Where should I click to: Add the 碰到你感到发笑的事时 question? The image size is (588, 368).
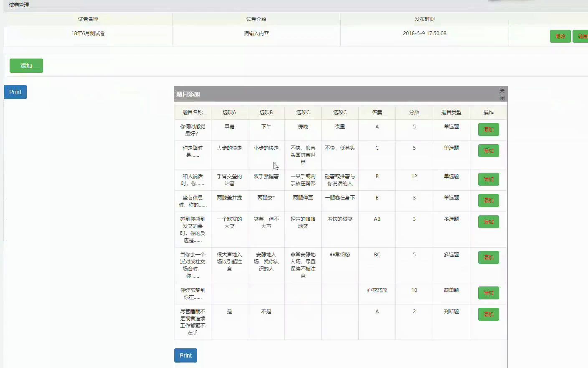click(x=488, y=222)
